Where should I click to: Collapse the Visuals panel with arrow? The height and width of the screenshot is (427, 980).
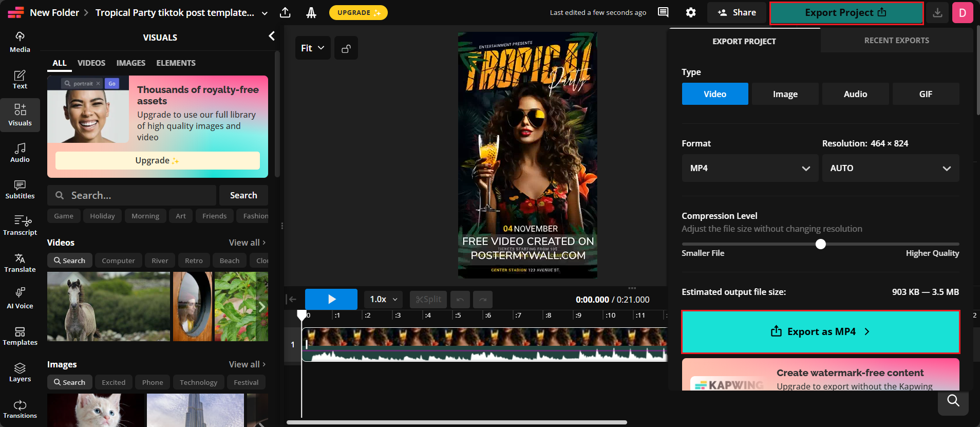pos(272,36)
